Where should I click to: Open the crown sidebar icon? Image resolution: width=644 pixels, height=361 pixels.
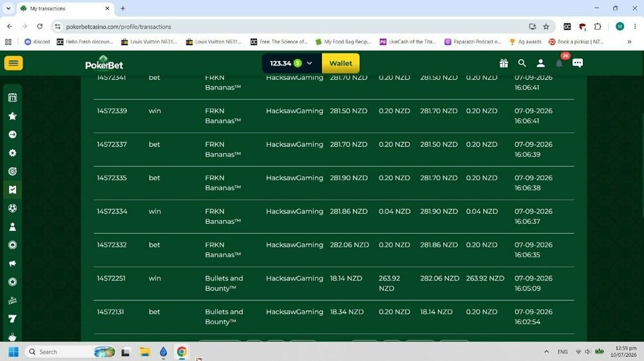click(x=13, y=301)
